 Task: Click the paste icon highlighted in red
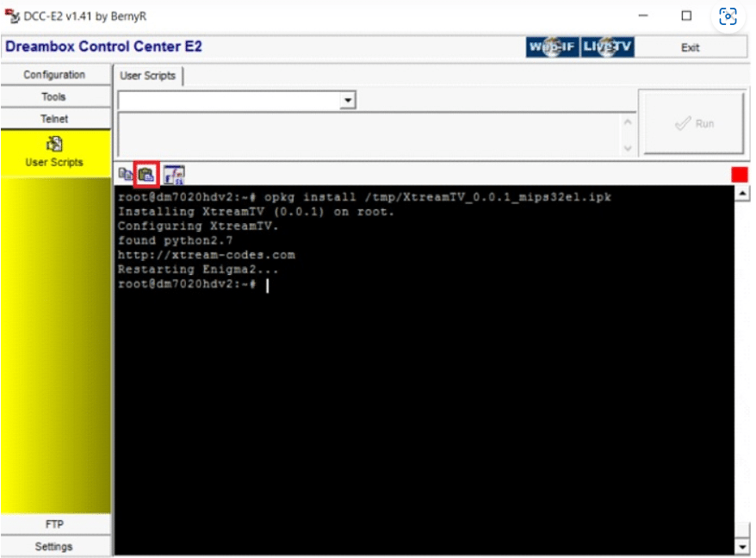[x=146, y=175]
